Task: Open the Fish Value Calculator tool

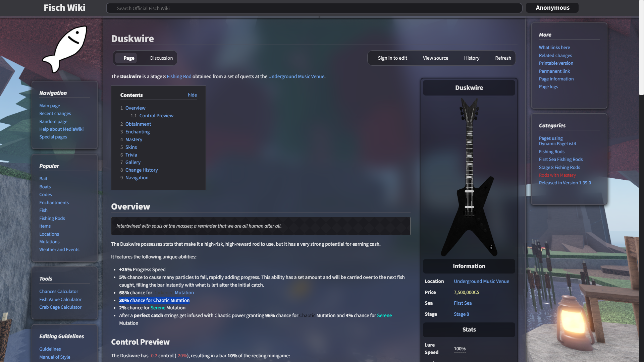Action: 60,299
